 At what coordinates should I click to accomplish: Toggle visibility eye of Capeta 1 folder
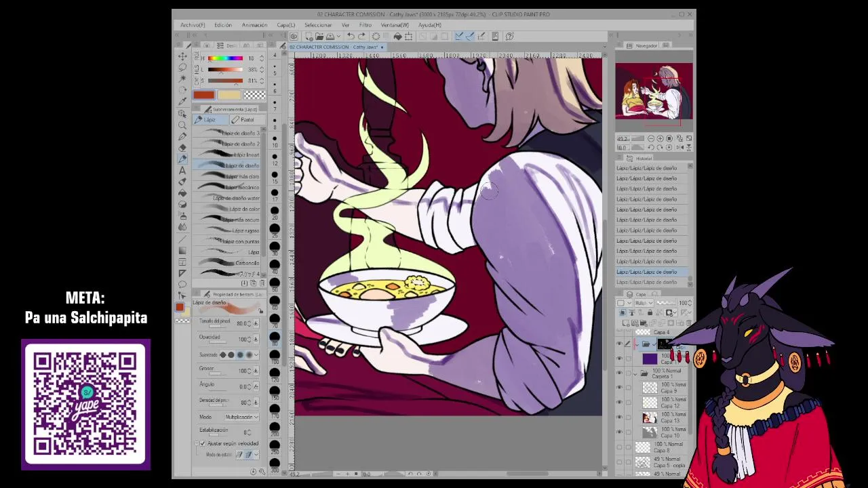tap(619, 373)
